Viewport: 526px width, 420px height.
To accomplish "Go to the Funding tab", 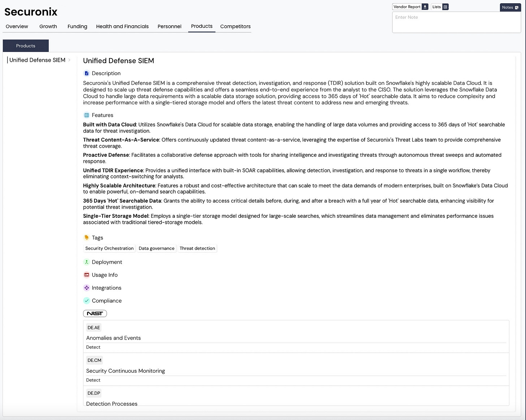I will click(x=77, y=26).
